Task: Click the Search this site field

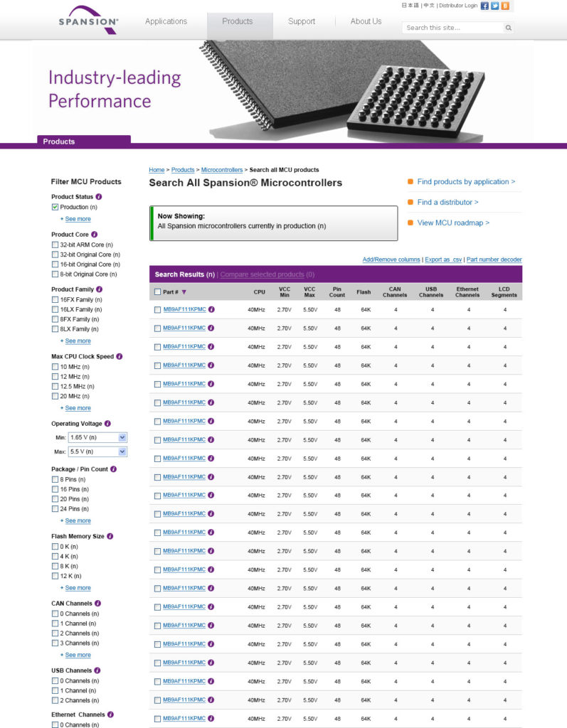Action: pyautogui.click(x=452, y=28)
